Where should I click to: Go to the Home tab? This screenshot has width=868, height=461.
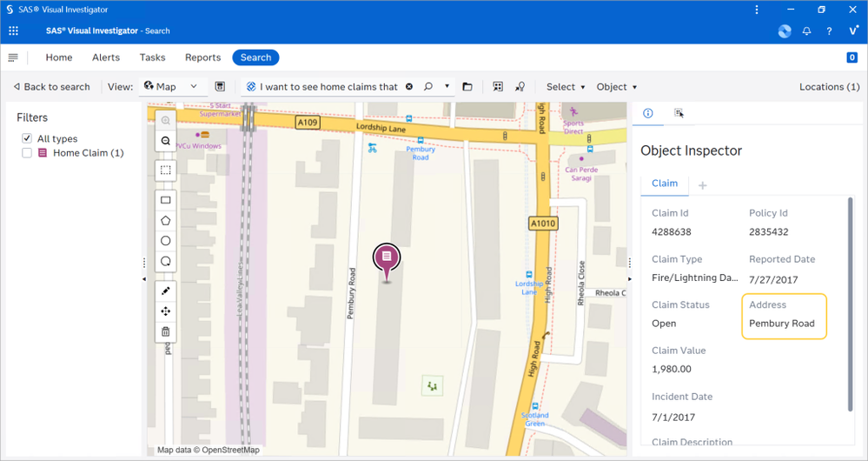(59, 57)
